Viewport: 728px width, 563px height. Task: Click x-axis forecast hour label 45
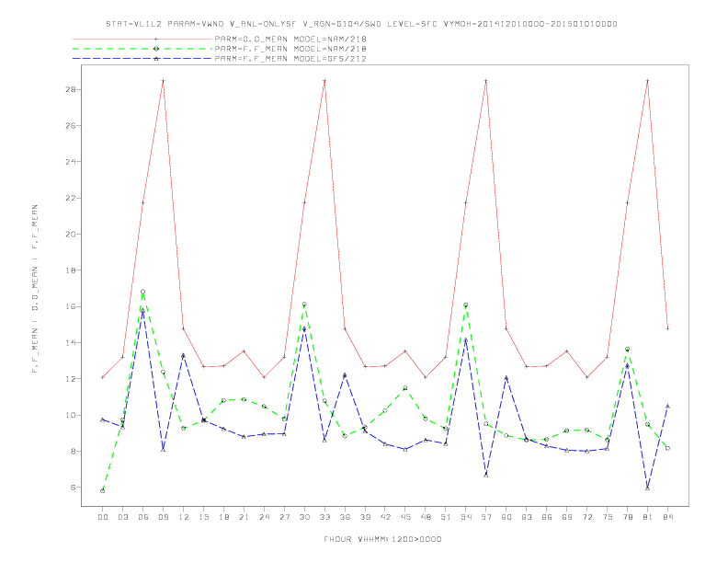tap(405, 517)
